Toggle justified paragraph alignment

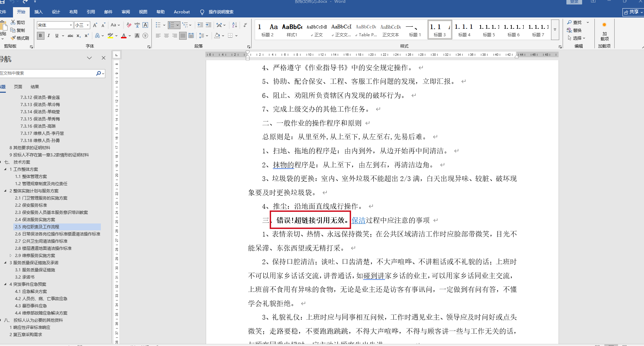(x=183, y=36)
